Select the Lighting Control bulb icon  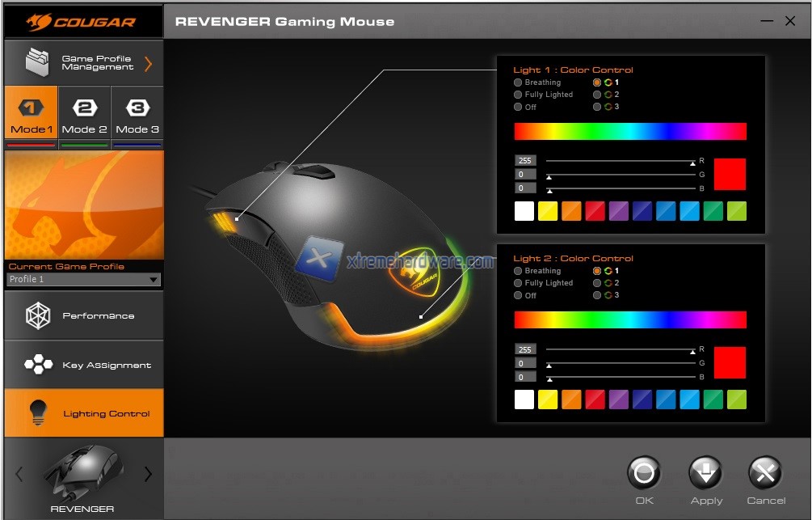38,413
